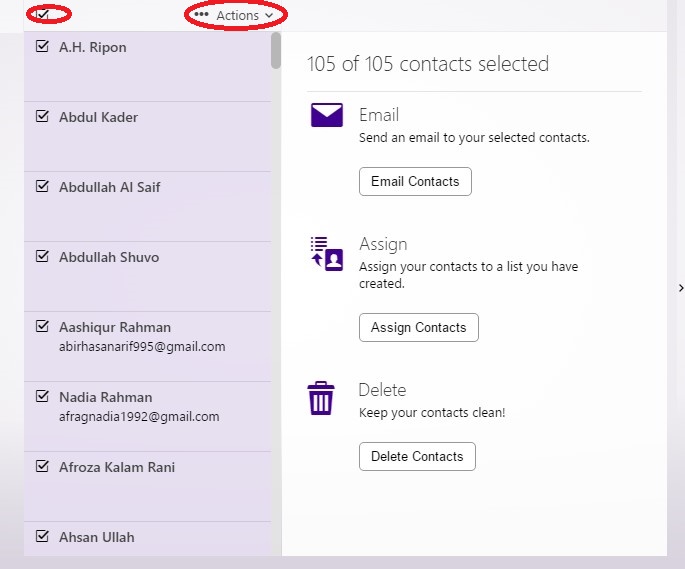This screenshot has width=685, height=569.
Task: Open the Nadia Rahman contact row
Action: pos(106,397)
